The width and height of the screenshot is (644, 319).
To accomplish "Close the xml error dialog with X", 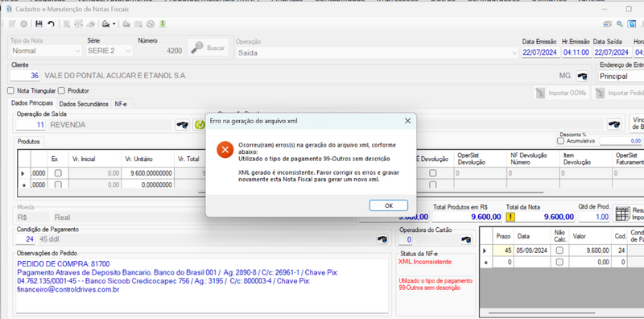I will 407,121.
